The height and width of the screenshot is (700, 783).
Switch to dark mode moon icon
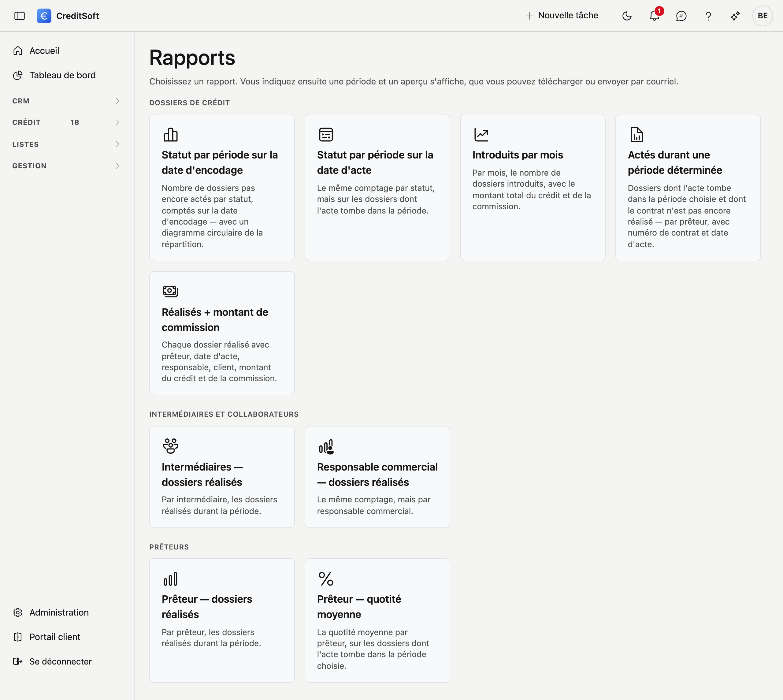pos(627,16)
